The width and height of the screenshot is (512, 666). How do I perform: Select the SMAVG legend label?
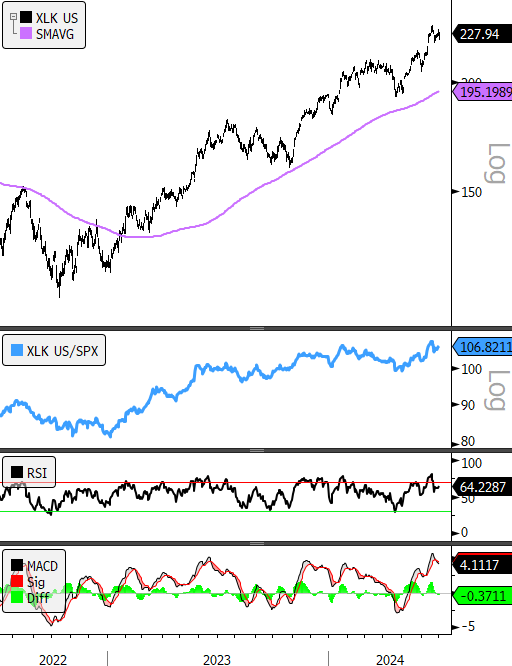pos(55,34)
